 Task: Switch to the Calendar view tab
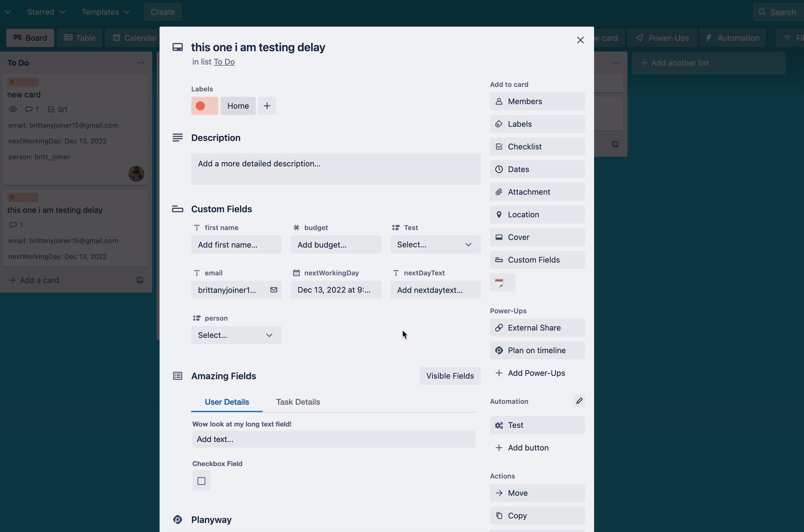coord(133,38)
